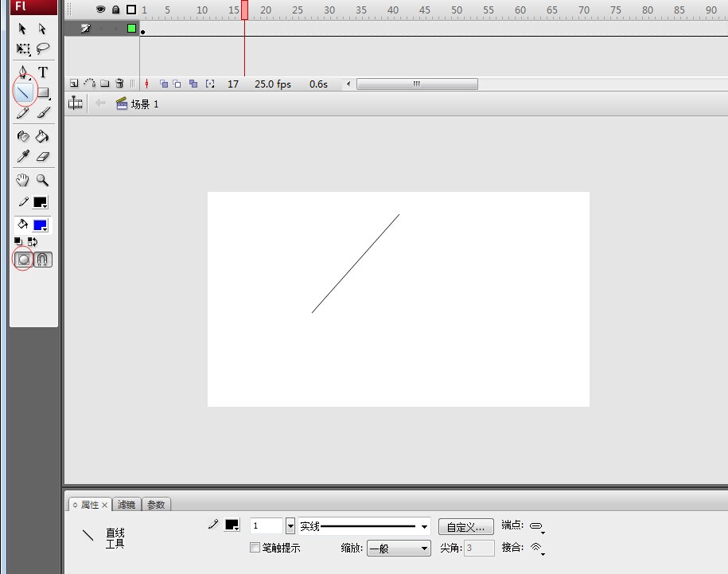728x574 pixels.
Task: Select the Ink Bottle tool
Action: (x=23, y=137)
